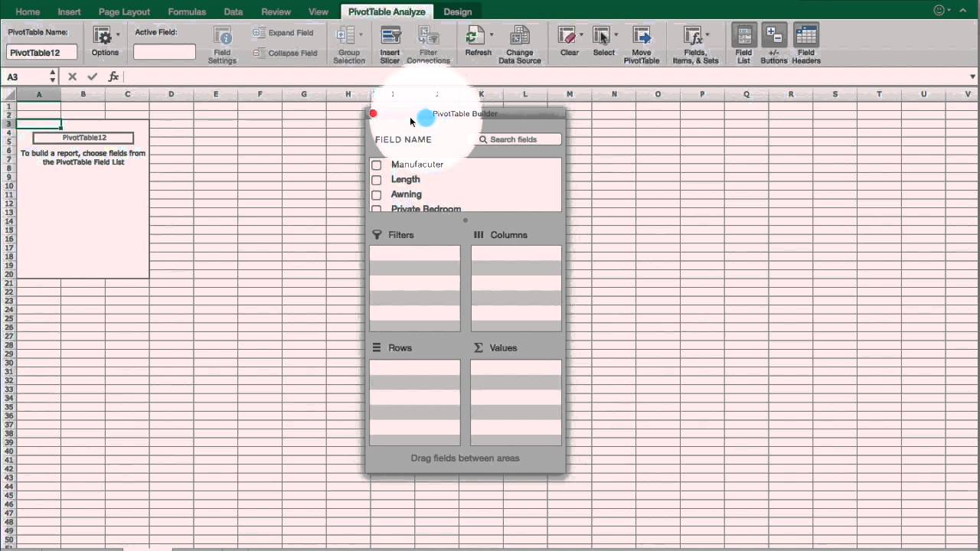The height and width of the screenshot is (551, 980).
Task: Click the Rows area box
Action: 415,403
